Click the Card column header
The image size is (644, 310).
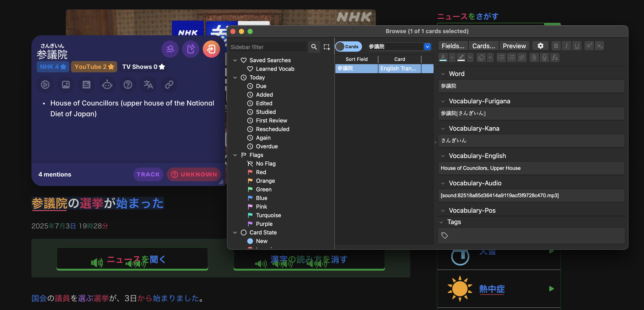click(x=399, y=59)
